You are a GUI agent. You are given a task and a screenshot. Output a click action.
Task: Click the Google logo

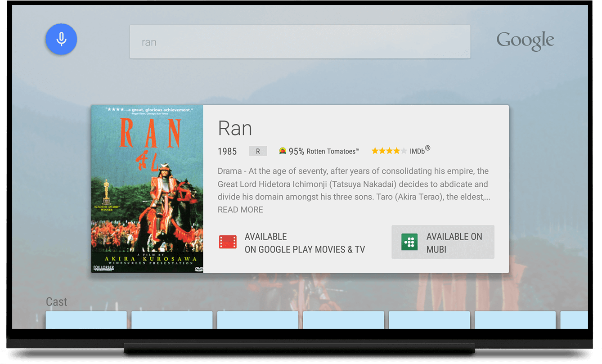[x=525, y=41]
